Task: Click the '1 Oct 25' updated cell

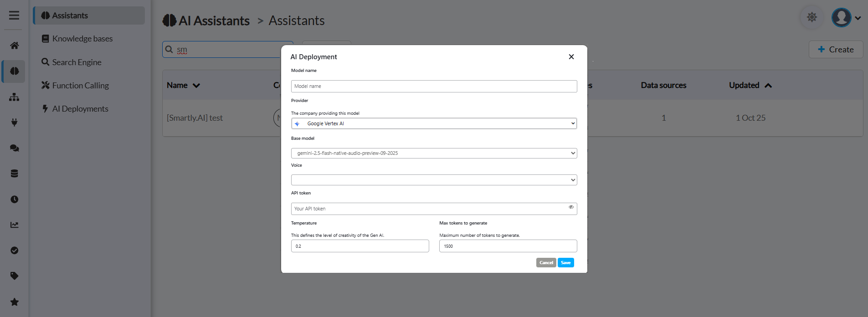Action: click(750, 118)
